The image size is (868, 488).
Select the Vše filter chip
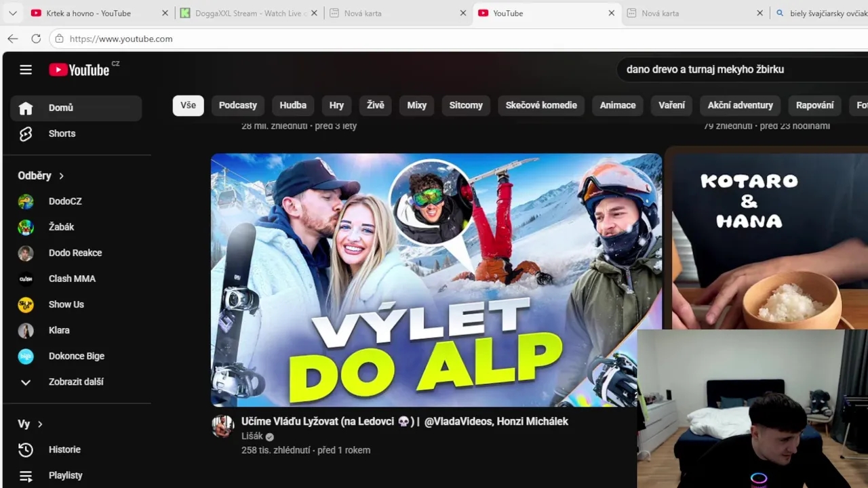coord(189,105)
